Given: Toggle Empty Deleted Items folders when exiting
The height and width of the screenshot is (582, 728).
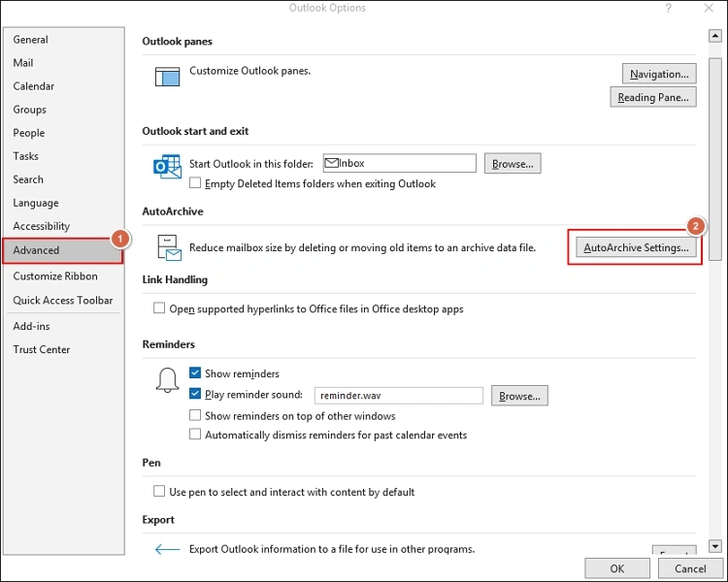Looking at the screenshot, I should point(195,183).
